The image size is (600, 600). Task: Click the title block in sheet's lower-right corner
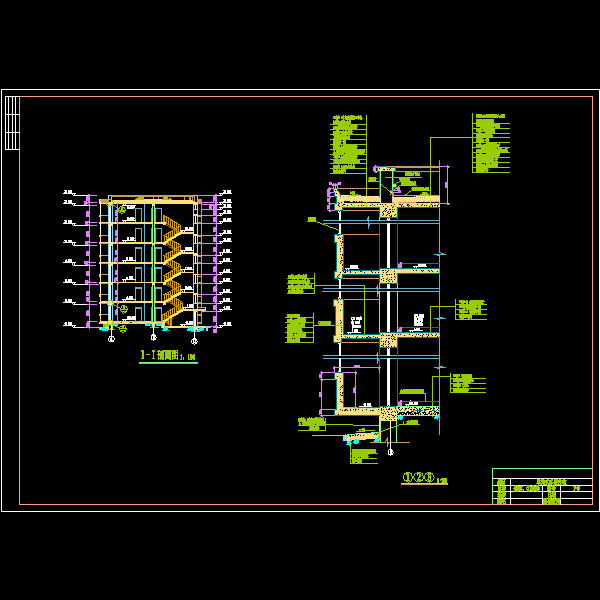542,486
